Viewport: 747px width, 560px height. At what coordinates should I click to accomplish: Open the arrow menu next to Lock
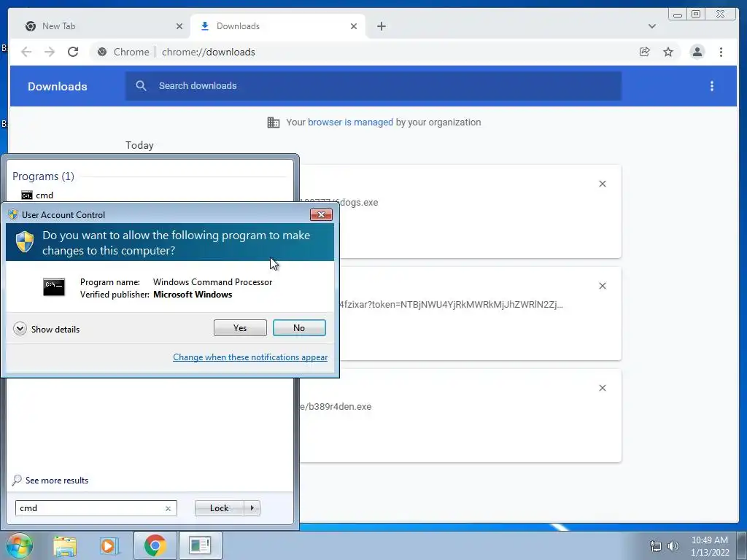tap(252, 508)
